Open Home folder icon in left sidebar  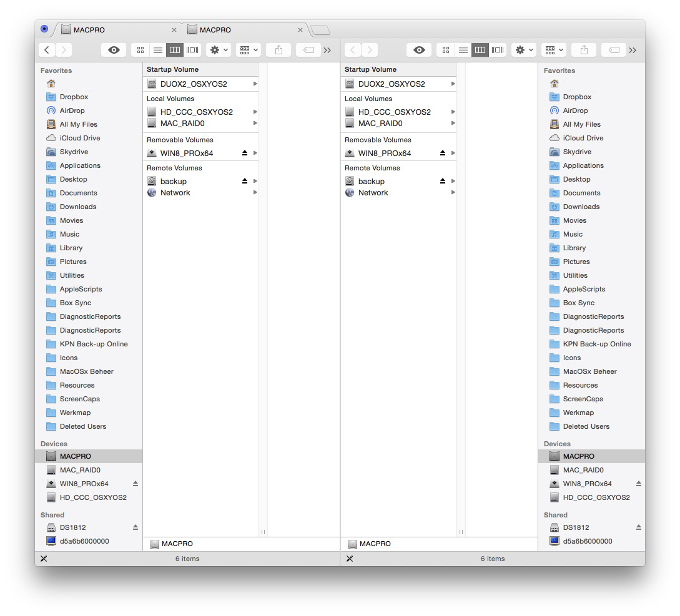coord(51,83)
